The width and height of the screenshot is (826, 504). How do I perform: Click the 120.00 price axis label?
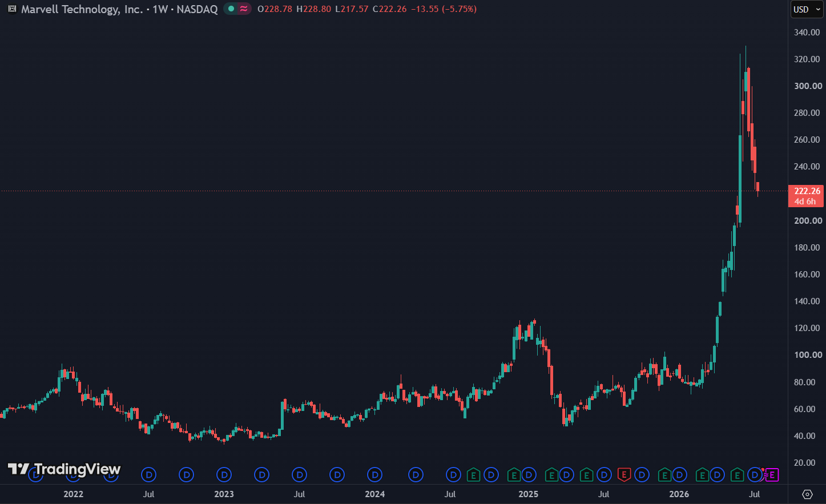coord(808,328)
